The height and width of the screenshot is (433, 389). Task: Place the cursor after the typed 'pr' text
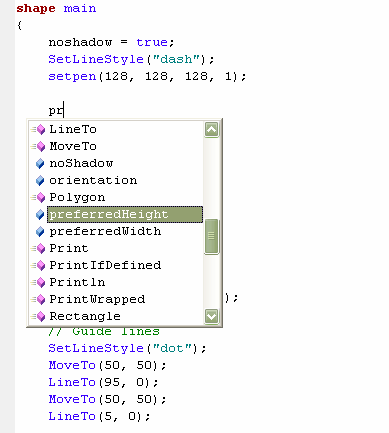tap(63, 110)
